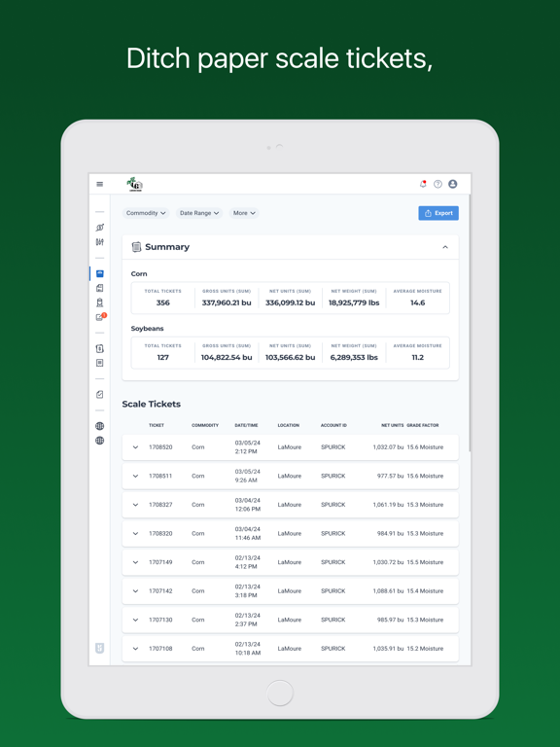
Task: Open the help question mark icon
Action: tap(437, 184)
